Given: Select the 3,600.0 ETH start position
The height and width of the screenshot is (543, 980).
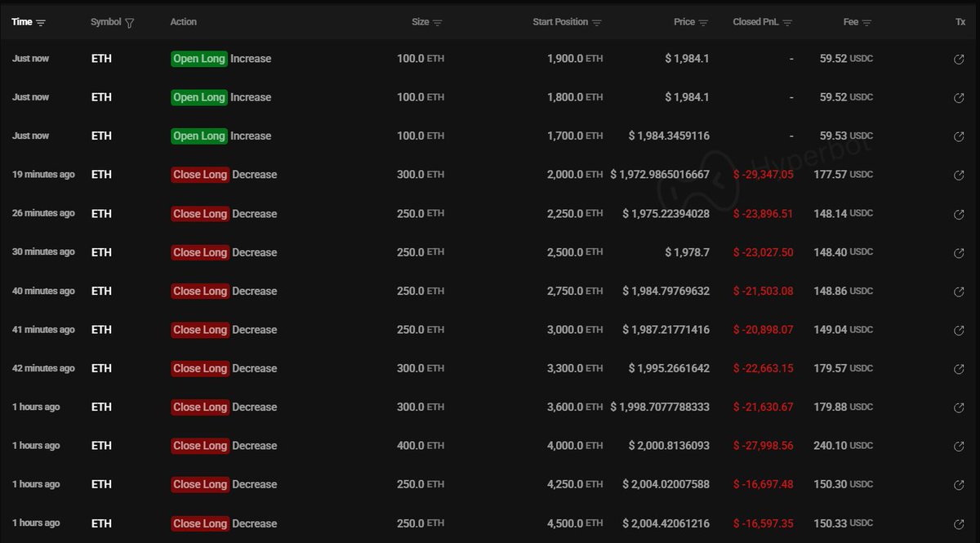Looking at the screenshot, I should pyautogui.click(x=575, y=407).
